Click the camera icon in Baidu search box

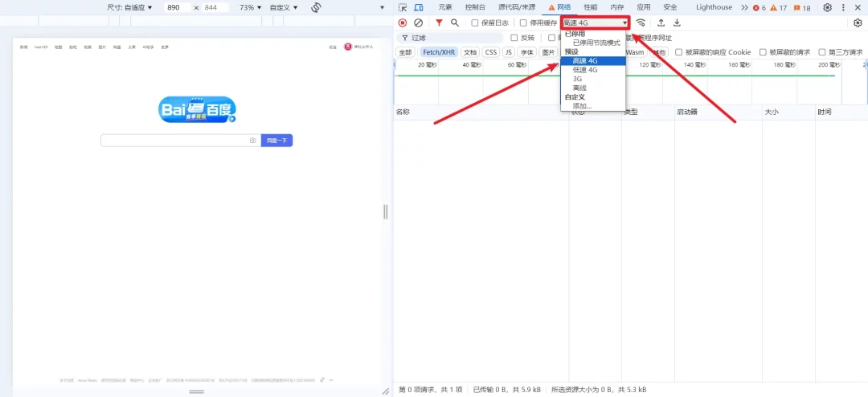click(252, 141)
